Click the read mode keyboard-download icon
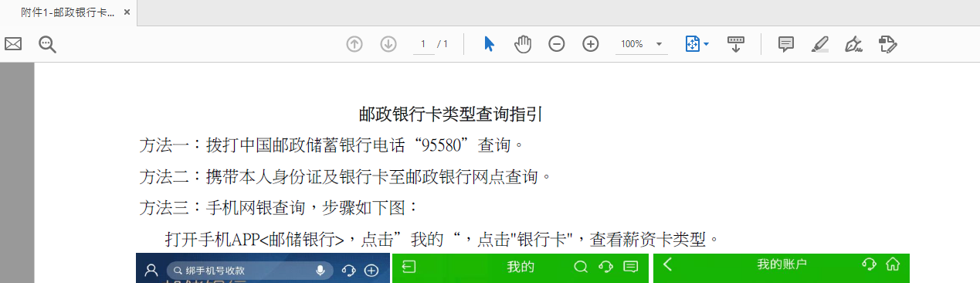This screenshot has height=283, width=980. tap(736, 44)
